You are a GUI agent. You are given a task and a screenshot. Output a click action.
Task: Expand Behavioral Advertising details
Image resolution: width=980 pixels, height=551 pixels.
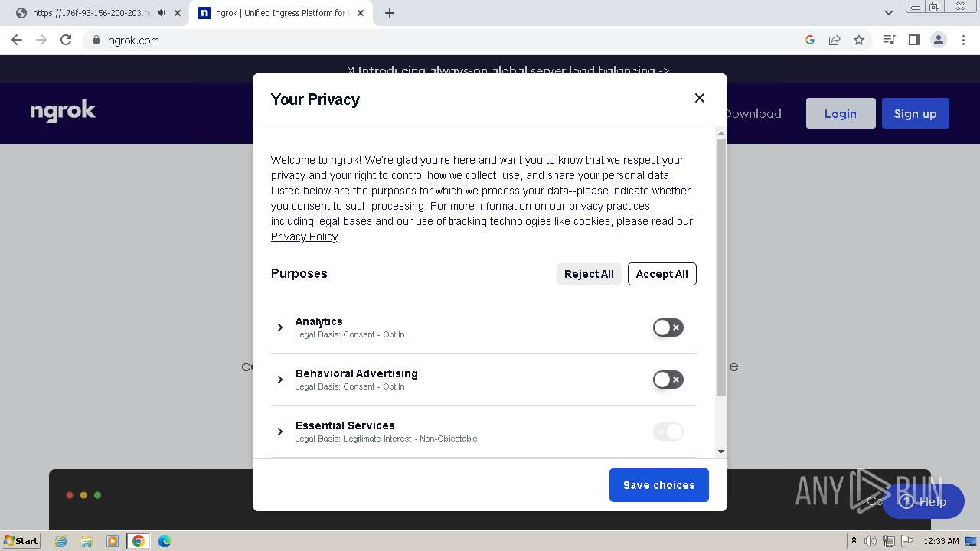280,380
